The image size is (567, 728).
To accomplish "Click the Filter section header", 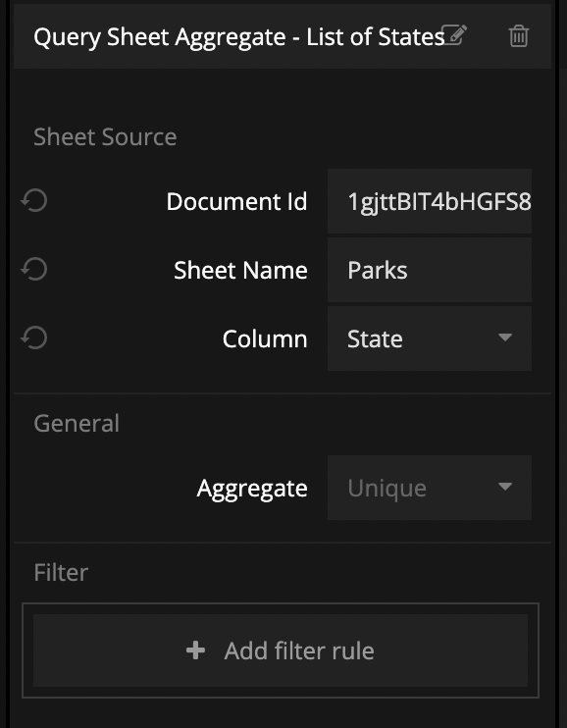I will [x=61, y=572].
